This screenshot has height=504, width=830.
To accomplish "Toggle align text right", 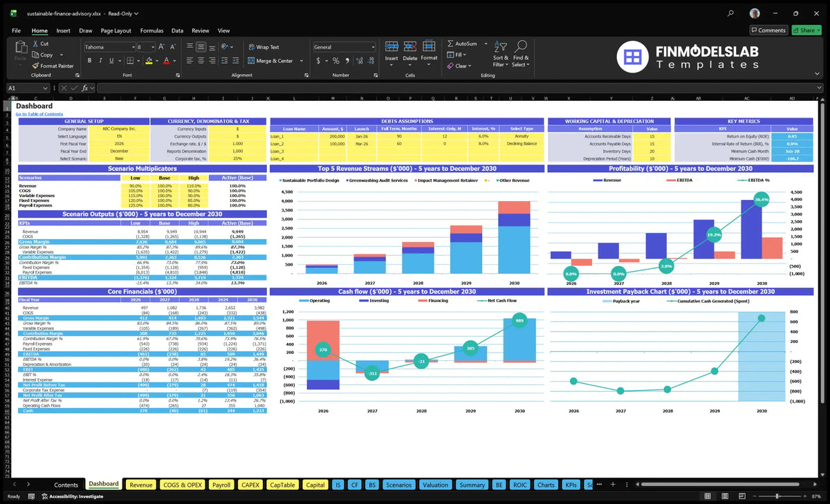I will click(x=212, y=61).
